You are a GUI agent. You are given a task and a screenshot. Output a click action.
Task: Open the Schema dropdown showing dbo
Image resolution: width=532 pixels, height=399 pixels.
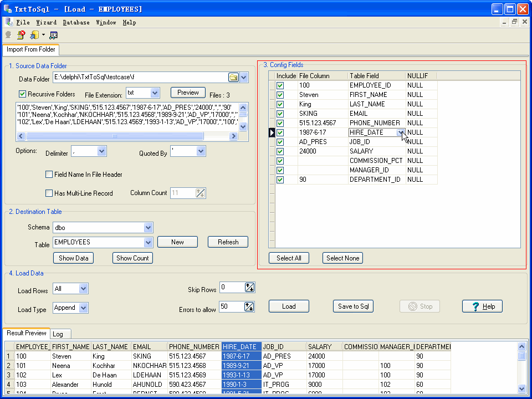[148, 227]
